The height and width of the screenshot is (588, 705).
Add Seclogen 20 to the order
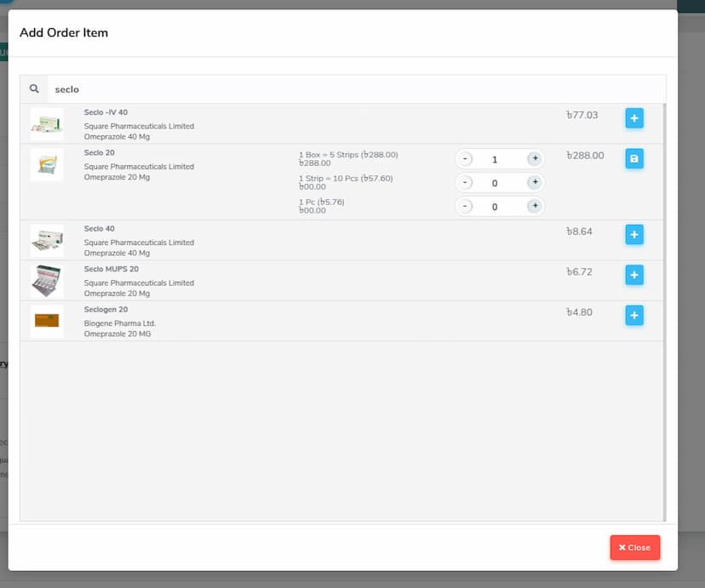634,316
